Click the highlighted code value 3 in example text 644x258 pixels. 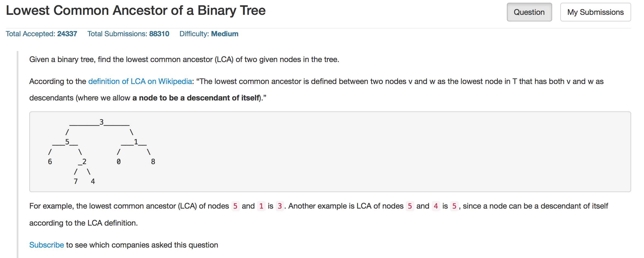tap(280, 206)
